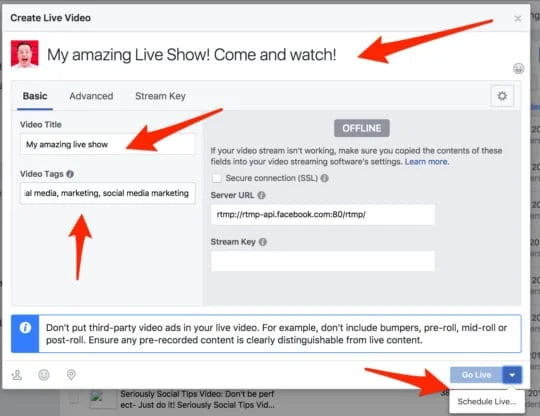
Task: Click the profile picture thumbnail
Action: [x=24, y=54]
